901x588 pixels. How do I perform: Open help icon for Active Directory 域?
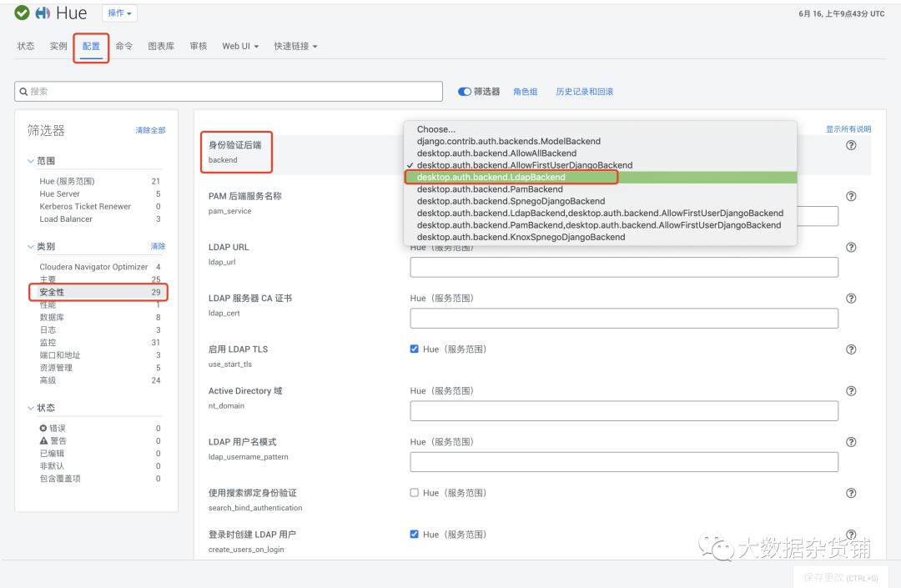[851, 391]
